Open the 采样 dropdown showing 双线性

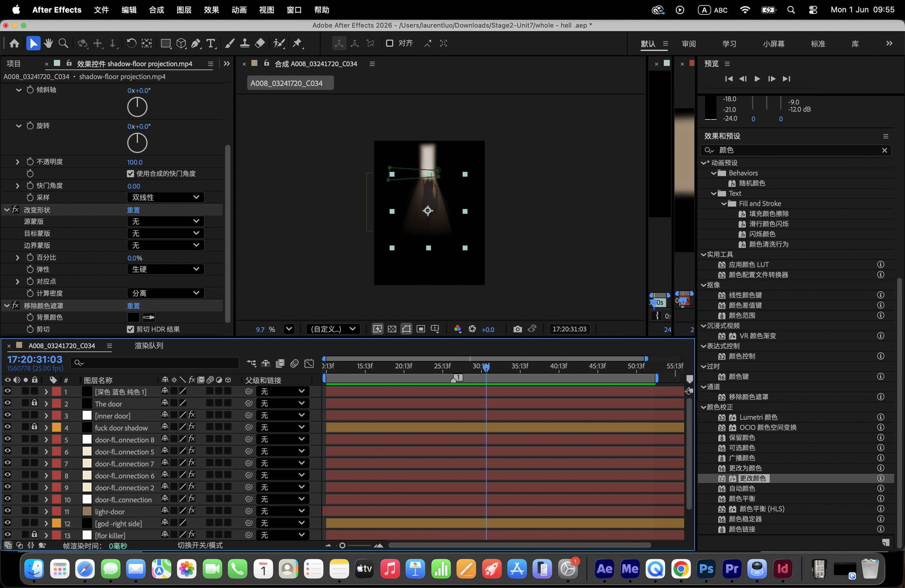(x=165, y=197)
